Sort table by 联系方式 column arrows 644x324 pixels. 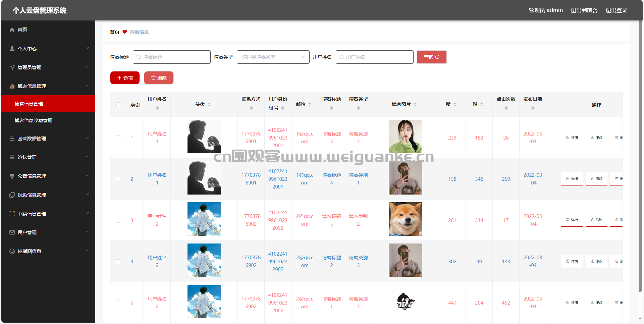pyautogui.click(x=251, y=108)
